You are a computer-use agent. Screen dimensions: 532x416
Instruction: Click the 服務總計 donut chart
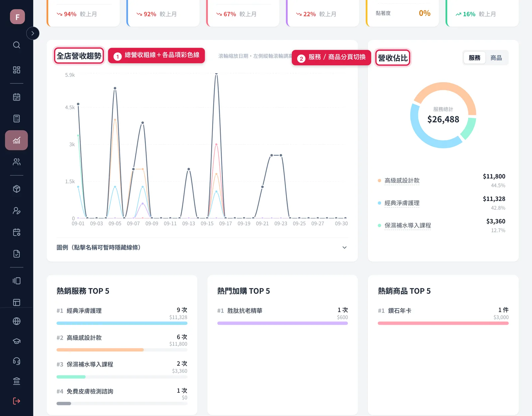tap(443, 115)
